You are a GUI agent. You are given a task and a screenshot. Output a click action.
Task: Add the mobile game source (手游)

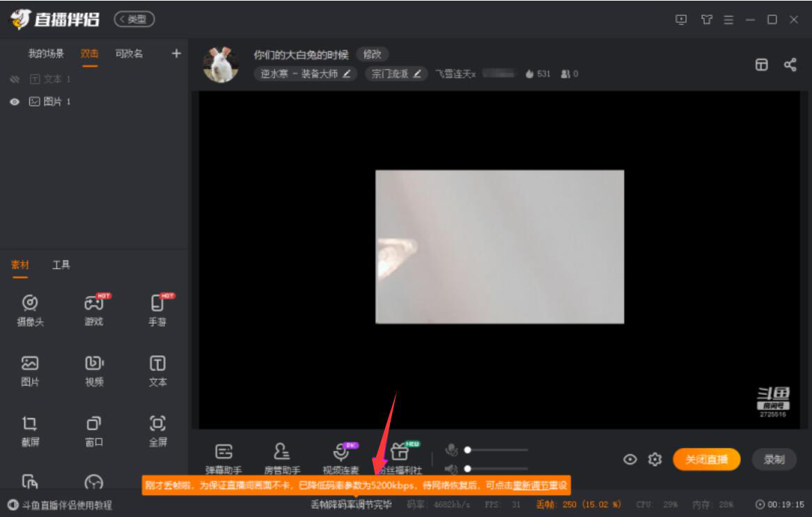(158, 310)
